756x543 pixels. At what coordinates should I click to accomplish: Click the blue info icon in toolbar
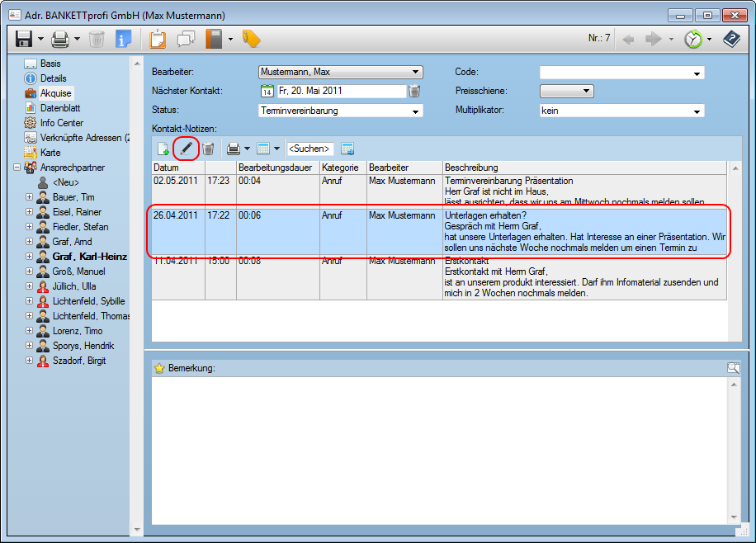pyautogui.click(x=123, y=39)
